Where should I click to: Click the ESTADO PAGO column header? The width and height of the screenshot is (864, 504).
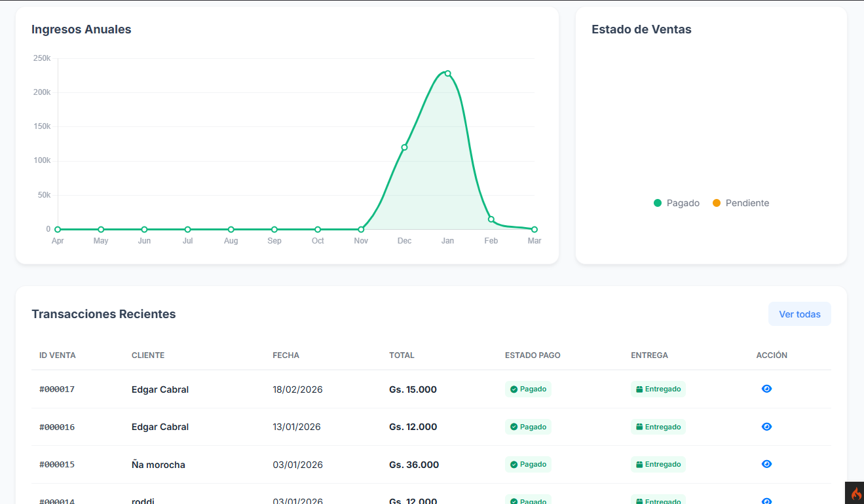pos(533,355)
